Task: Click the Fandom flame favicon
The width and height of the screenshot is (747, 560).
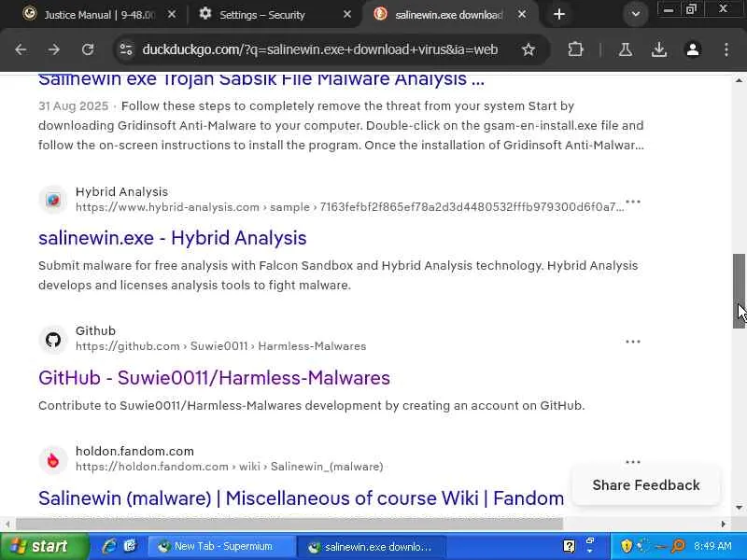Action: tap(53, 460)
